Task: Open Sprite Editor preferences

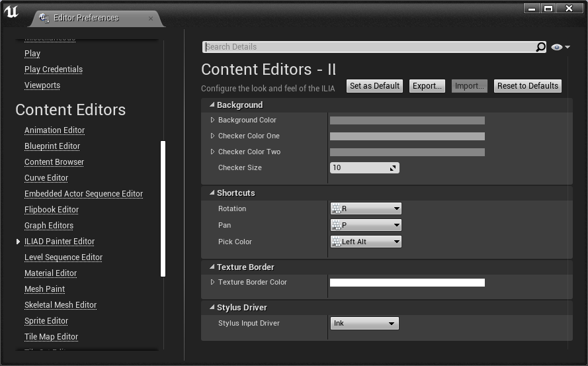Action: click(x=46, y=321)
